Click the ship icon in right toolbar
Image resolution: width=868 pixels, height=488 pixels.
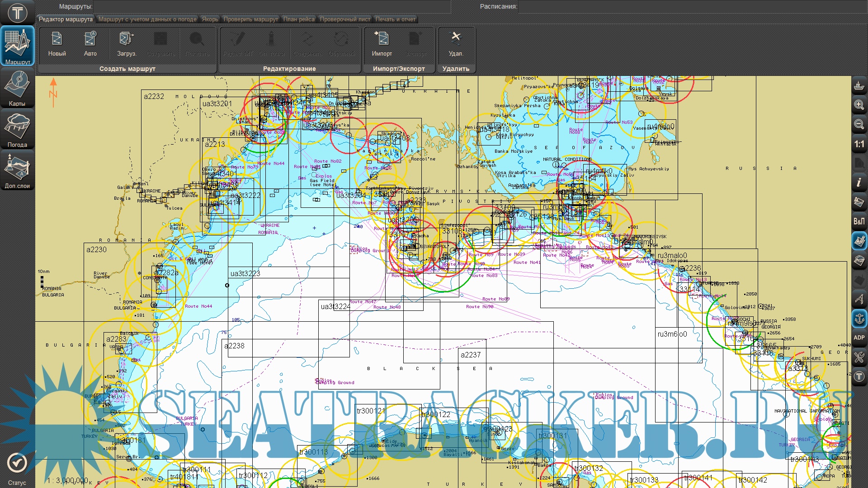pyautogui.click(x=859, y=85)
